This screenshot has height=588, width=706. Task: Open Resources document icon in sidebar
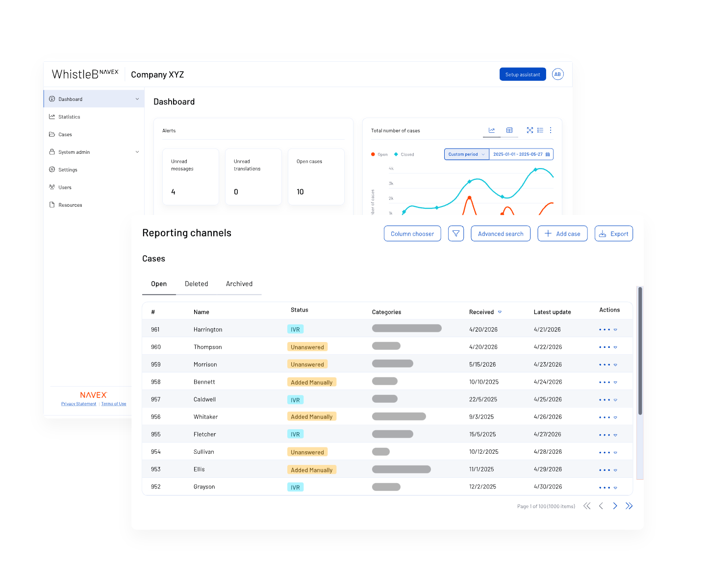point(52,205)
